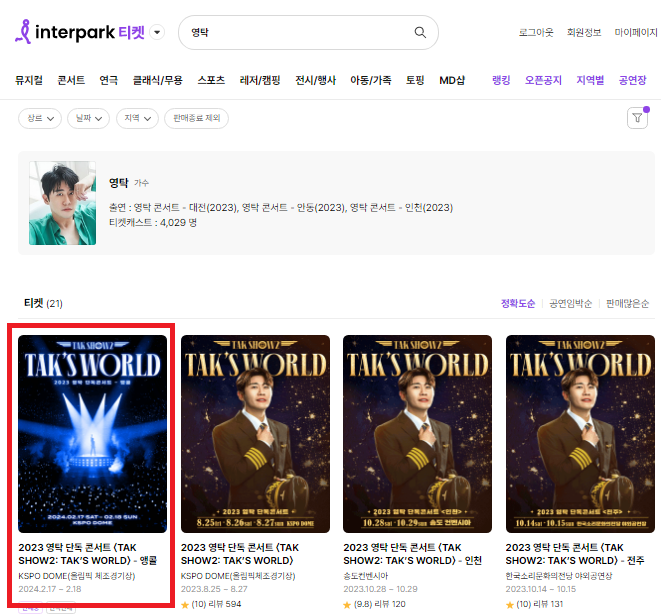Click the 리뷰 131 rating
661x615 pixels.
pyautogui.click(x=540, y=604)
